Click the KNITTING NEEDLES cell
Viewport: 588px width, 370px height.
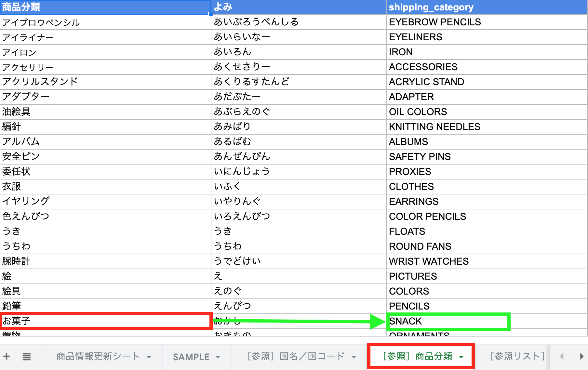[487, 127]
